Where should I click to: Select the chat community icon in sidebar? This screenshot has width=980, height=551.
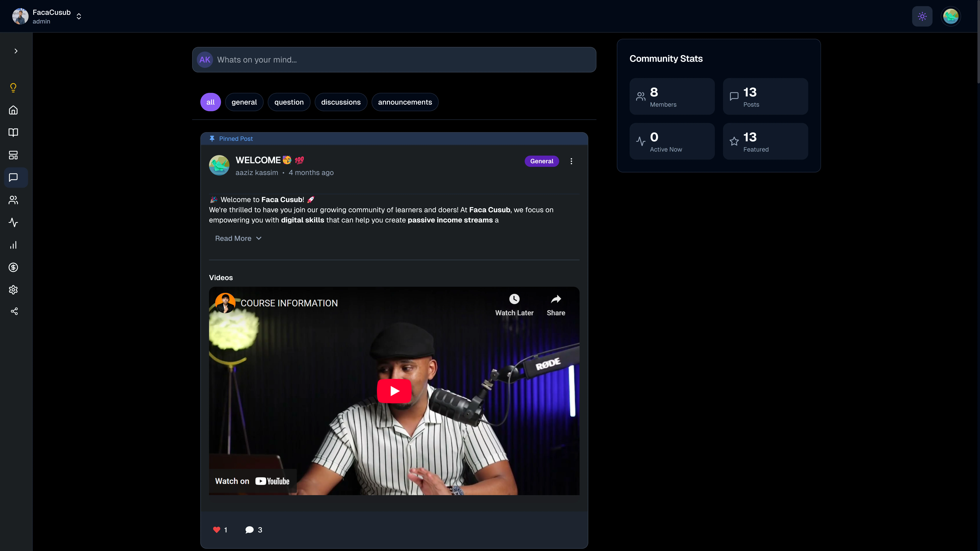[x=16, y=178]
